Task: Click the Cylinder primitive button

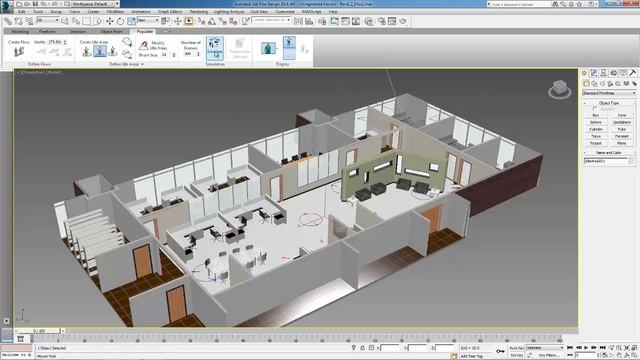Action: coord(596,129)
